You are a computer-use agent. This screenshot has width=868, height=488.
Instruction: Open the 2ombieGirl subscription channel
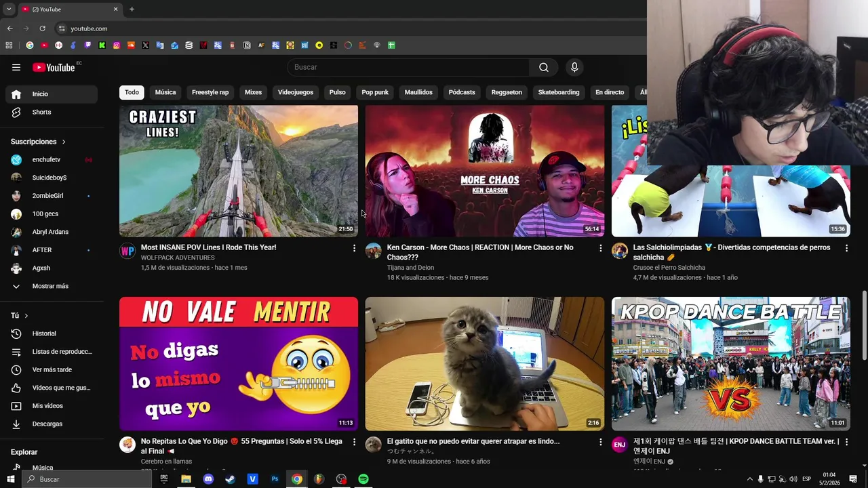(x=52, y=196)
